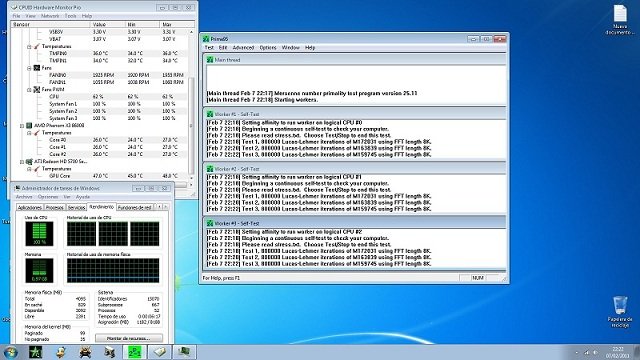Switch to the Aplicaciones tab

pos(30,207)
